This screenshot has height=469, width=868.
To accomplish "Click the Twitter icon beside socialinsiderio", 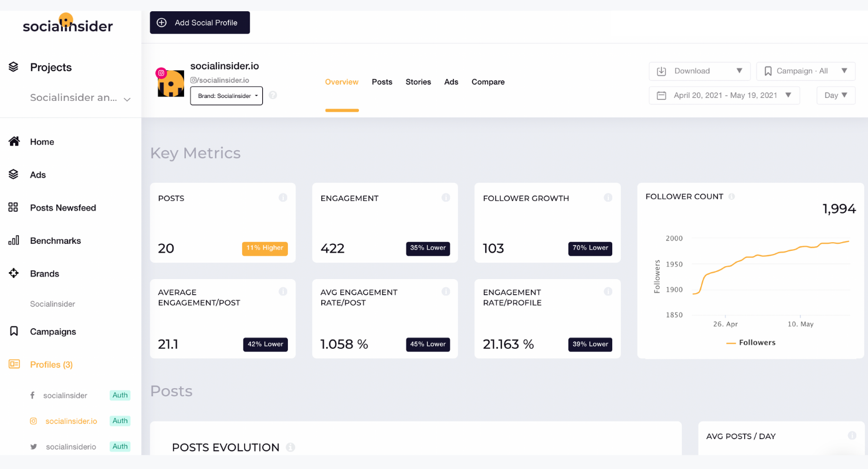I will [33, 447].
